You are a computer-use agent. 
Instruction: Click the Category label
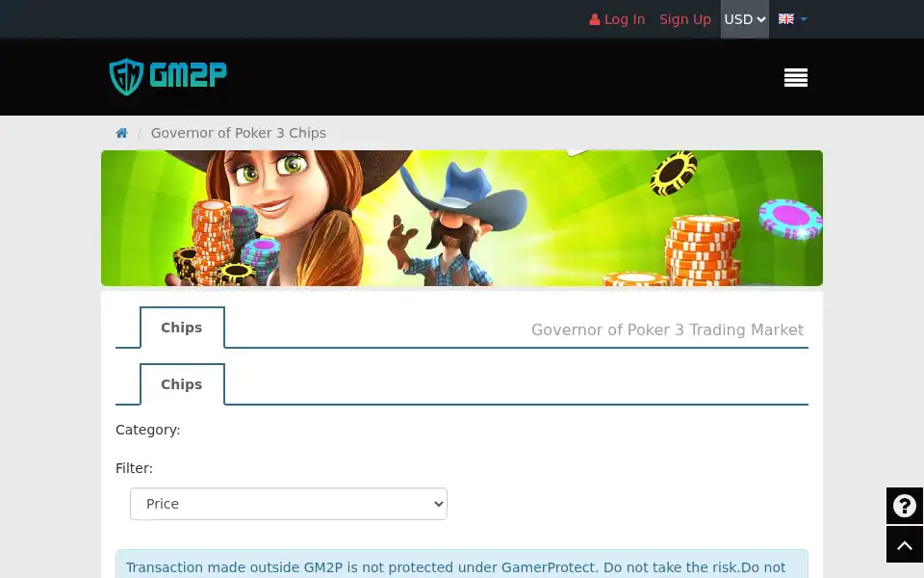pos(148,430)
